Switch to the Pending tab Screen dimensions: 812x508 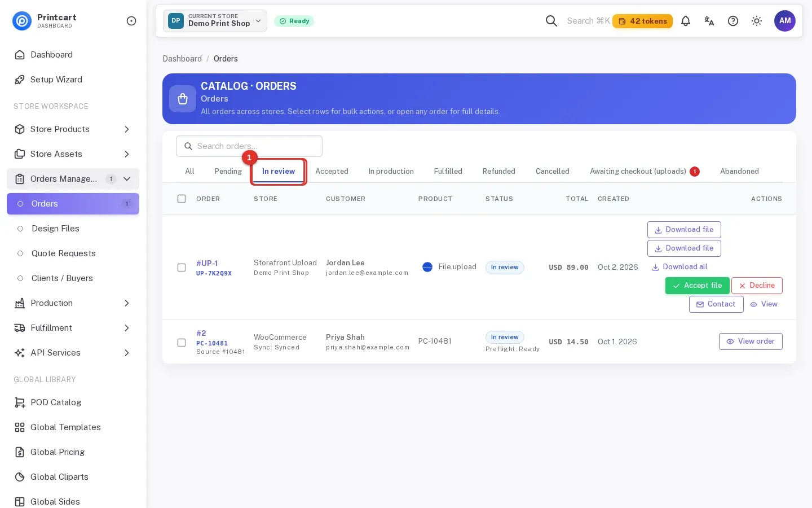coord(228,172)
